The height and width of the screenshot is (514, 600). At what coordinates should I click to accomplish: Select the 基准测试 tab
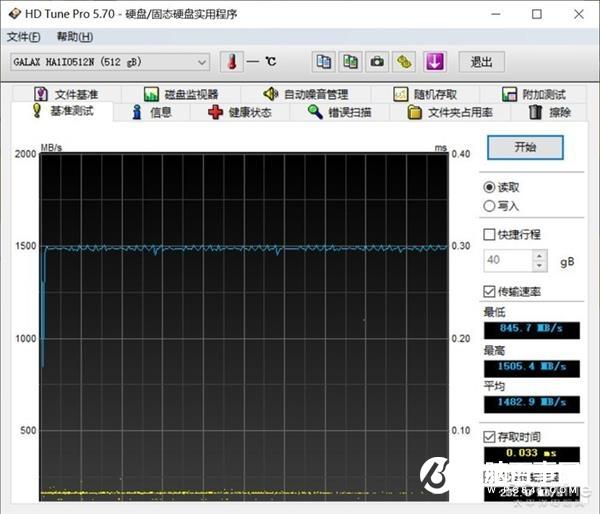coord(63,111)
